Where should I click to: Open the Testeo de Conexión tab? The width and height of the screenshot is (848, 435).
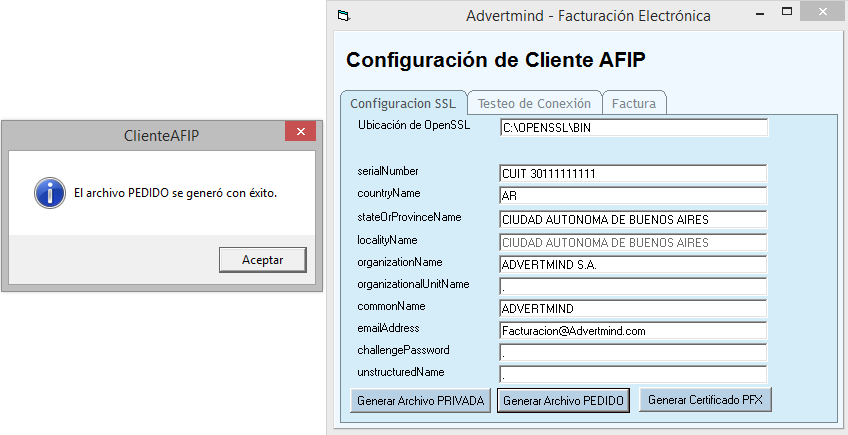coord(534,103)
